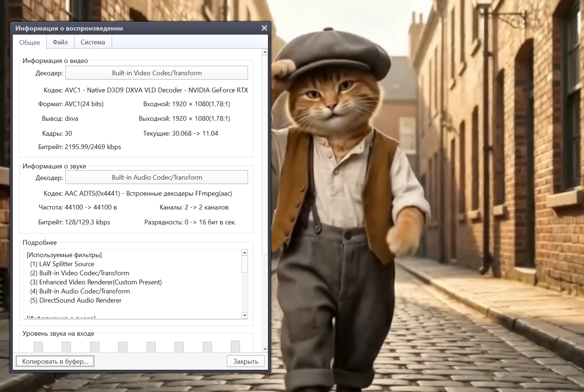Click the Built-in Audio Codec/Transform decoder button
Screen dimensions: 584x392
[x=157, y=177]
